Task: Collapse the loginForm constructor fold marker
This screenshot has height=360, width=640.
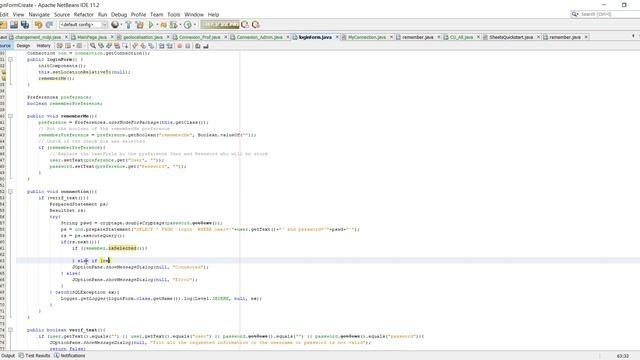Action: (x=11, y=60)
